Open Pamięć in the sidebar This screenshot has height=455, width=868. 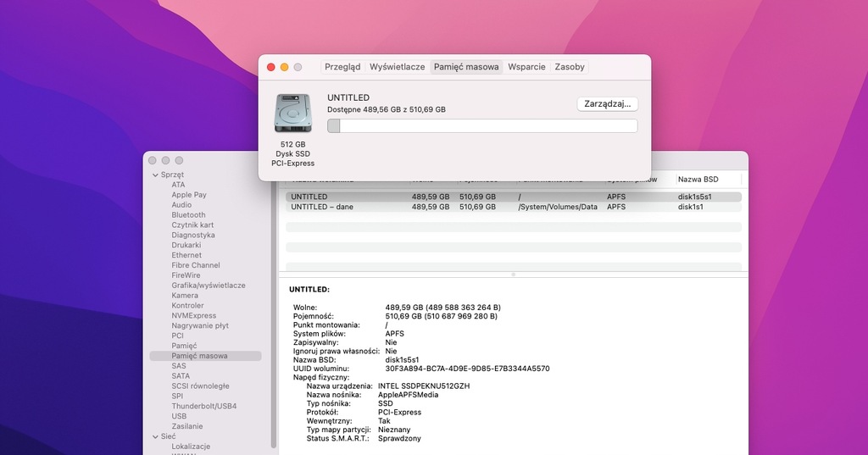point(184,346)
